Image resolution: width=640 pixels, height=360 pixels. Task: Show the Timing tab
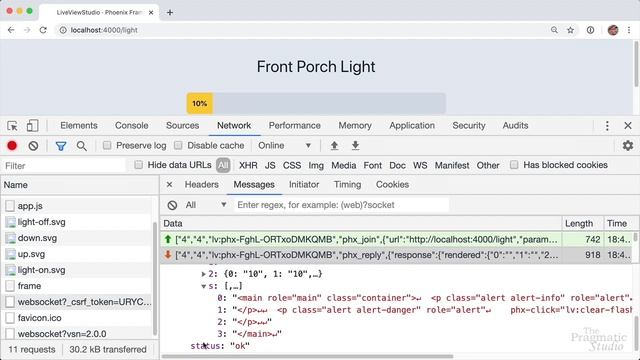(347, 184)
